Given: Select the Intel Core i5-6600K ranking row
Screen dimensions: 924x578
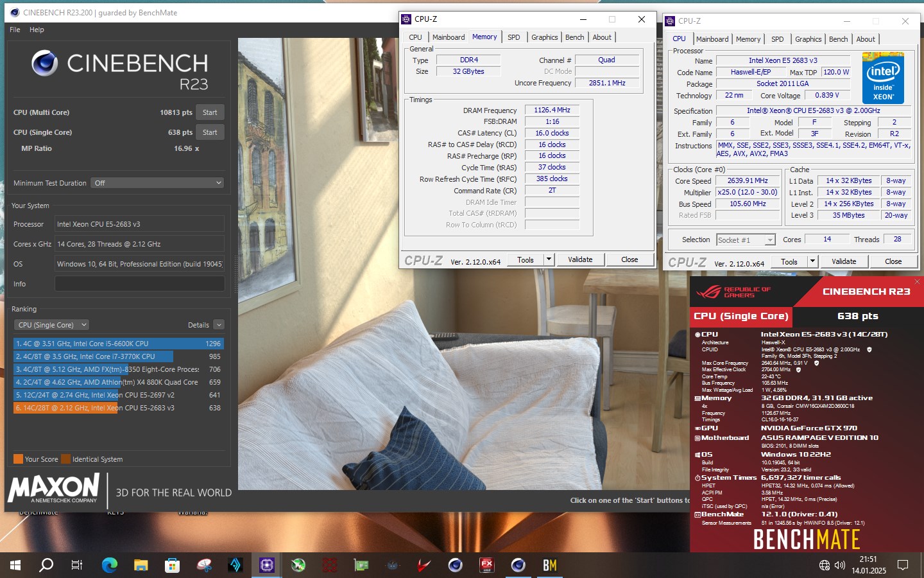Looking at the screenshot, I should (x=119, y=344).
